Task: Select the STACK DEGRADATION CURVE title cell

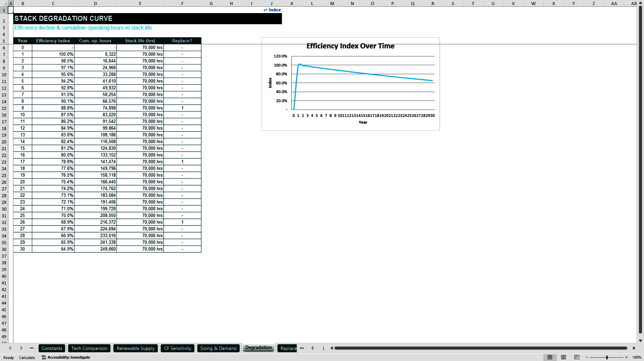Action: pyautogui.click(x=148, y=18)
